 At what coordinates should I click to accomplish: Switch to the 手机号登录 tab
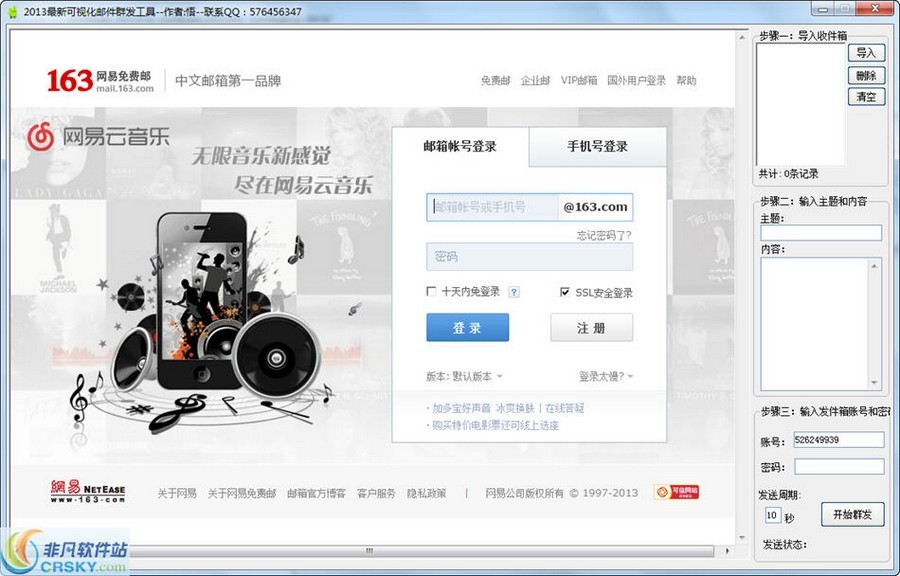click(597, 147)
